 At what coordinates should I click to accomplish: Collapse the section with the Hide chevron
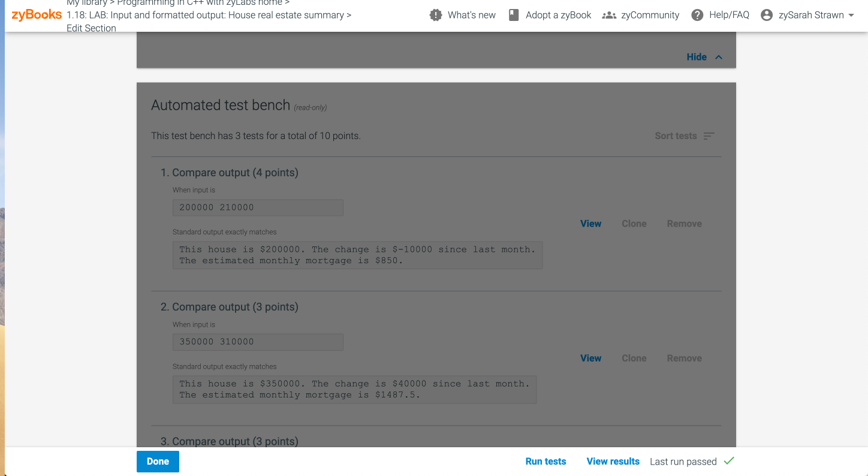[x=719, y=57]
